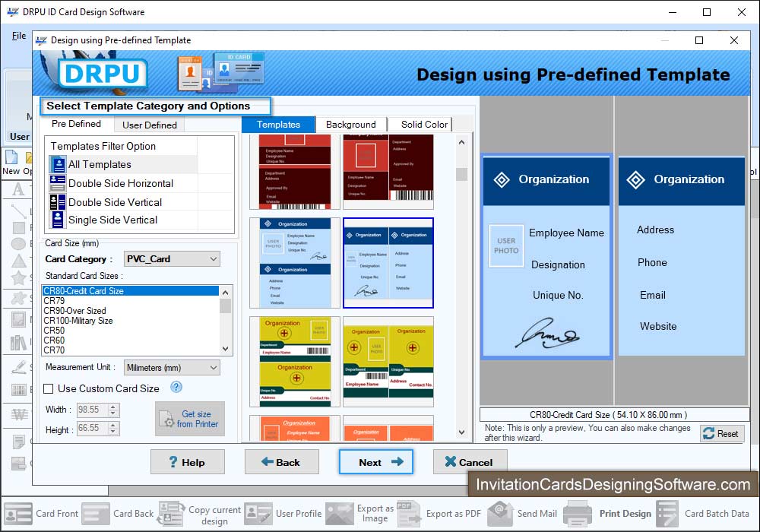
Task: Select the dark red vertical template thumbnail
Action: tap(295, 172)
